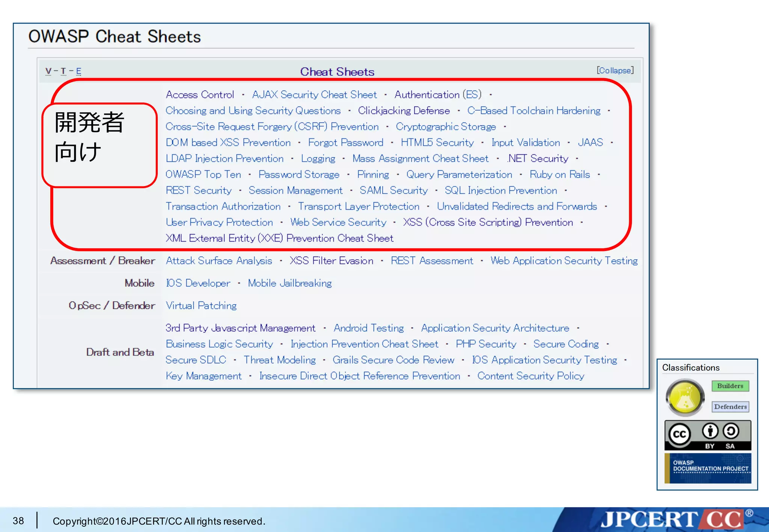Screen dimensions: 769x532
Task: Click the E edit template link
Action: [78, 71]
